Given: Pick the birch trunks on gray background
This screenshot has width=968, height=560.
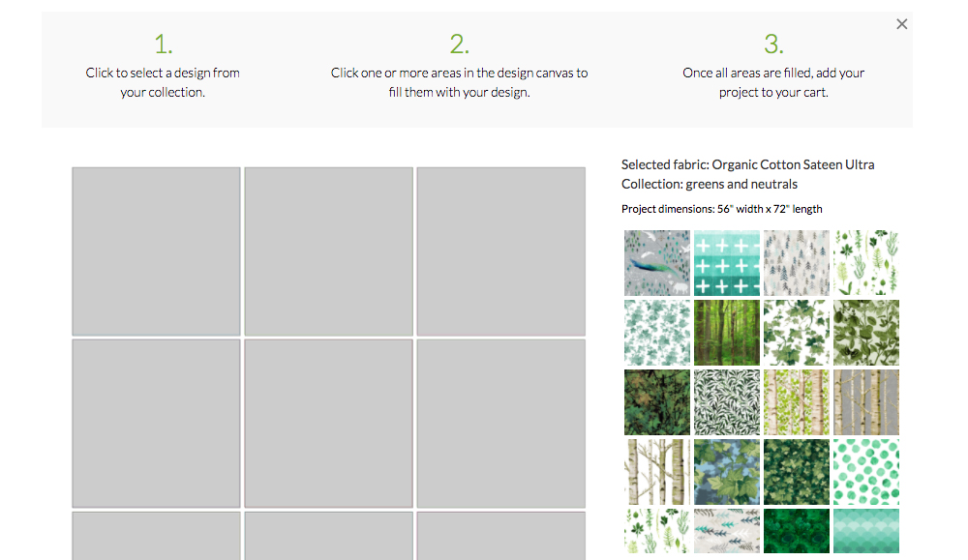Looking at the screenshot, I should coord(866,401).
